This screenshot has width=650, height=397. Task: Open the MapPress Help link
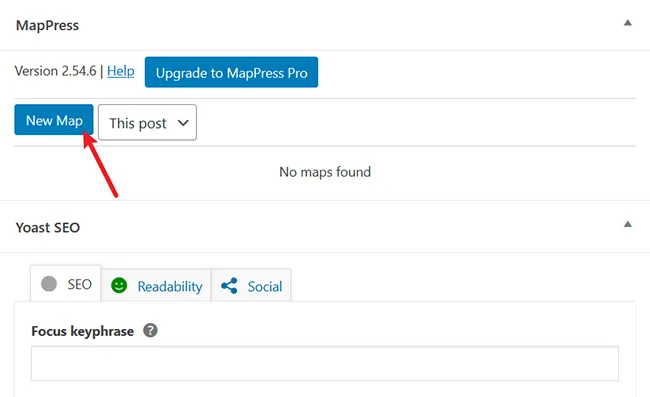coord(121,71)
